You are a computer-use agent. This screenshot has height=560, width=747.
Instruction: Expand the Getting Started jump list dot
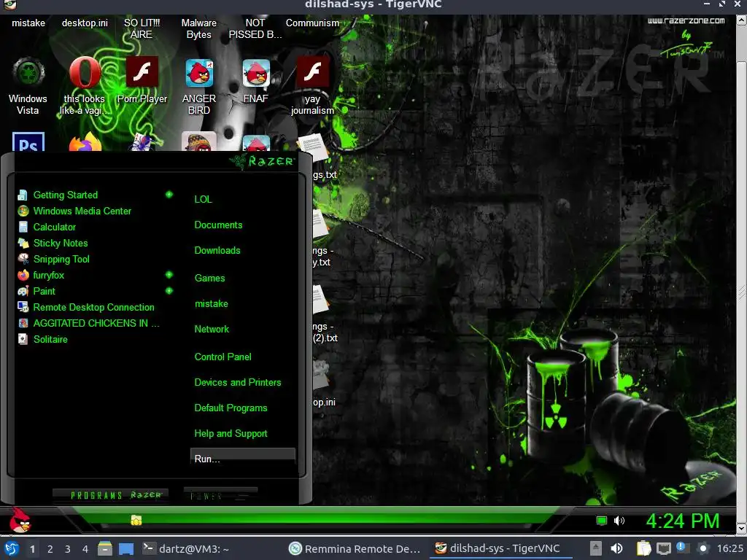pos(169,194)
